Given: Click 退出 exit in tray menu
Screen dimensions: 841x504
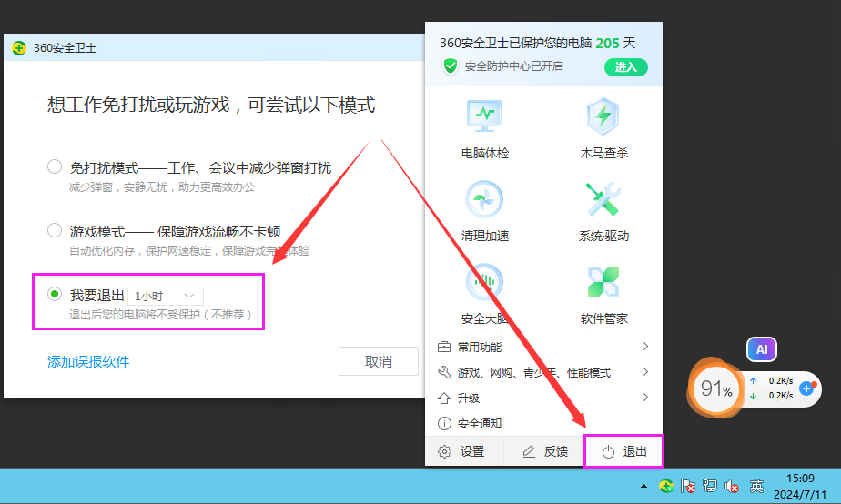Looking at the screenshot, I should 623,451.
